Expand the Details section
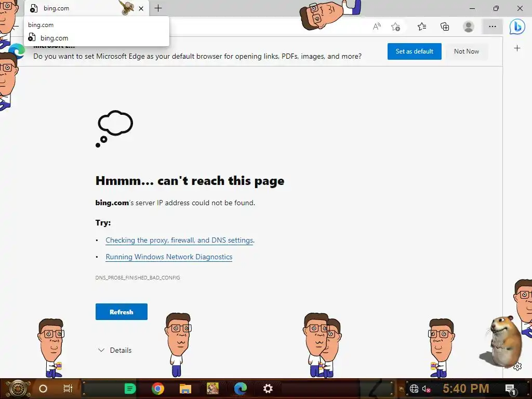This screenshot has height=399, width=532. (115, 350)
